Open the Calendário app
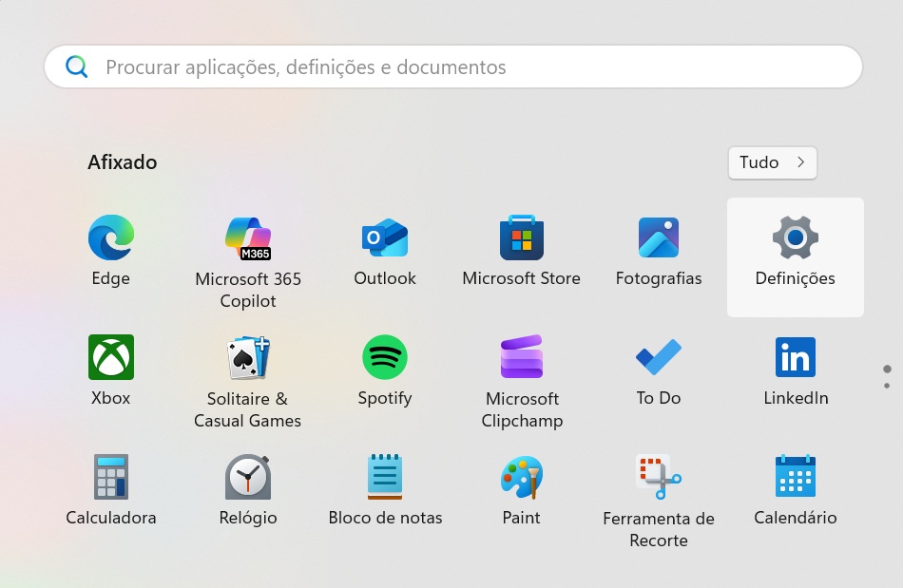 click(x=796, y=478)
